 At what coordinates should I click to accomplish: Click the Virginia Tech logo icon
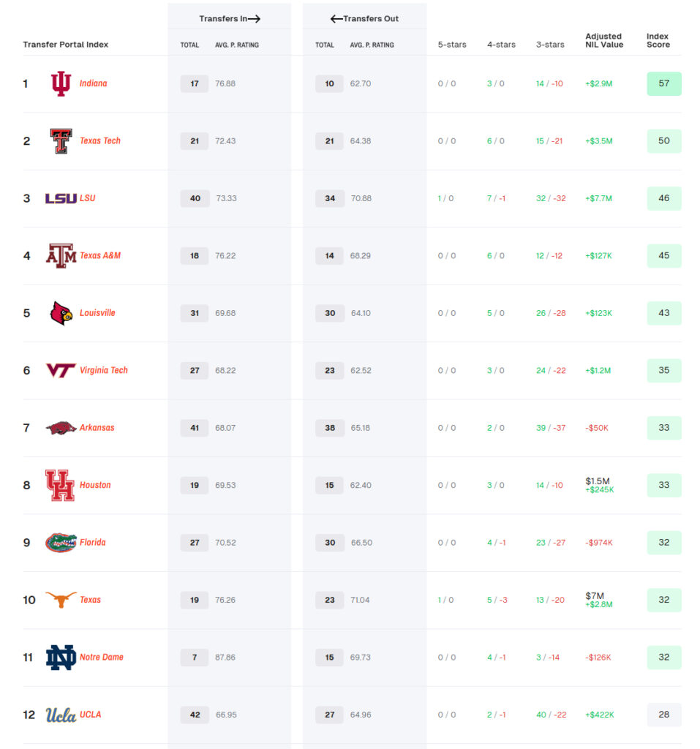[x=61, y=371]
